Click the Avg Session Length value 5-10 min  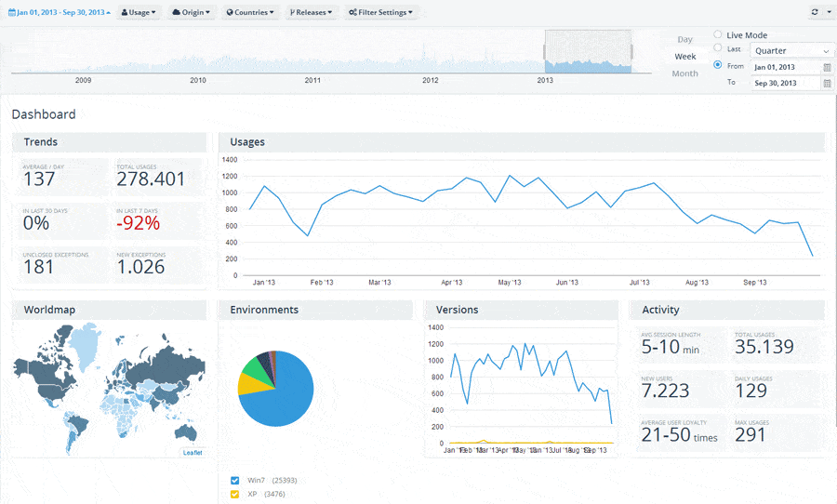pyautogui.click(x=671, y=347)
